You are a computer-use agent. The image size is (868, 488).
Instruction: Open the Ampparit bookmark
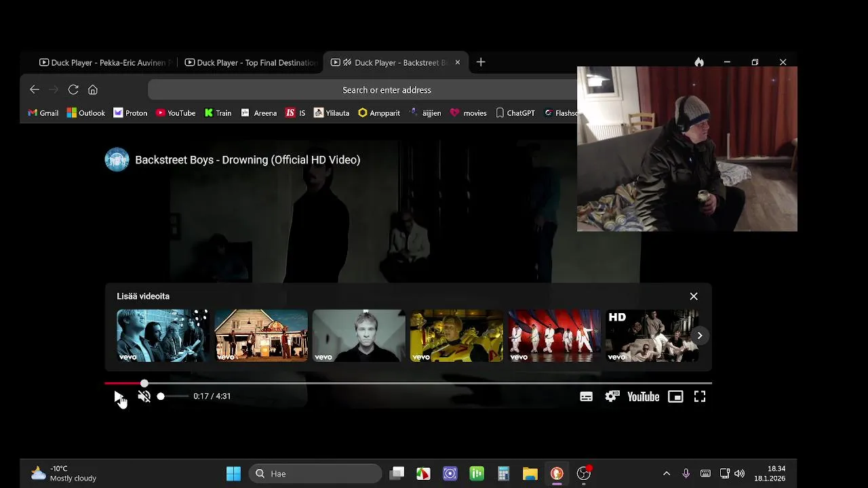(x=379, y=113)
